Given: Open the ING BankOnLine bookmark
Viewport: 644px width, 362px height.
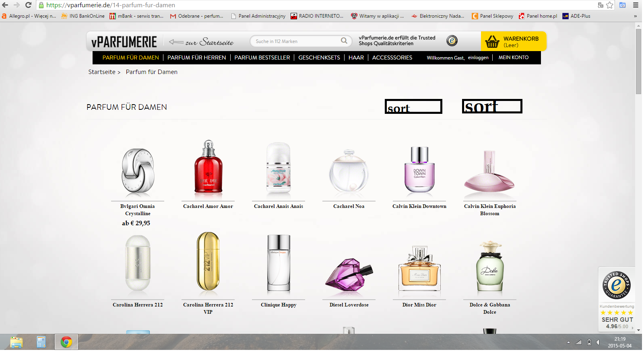Looking at the screenshot, I should [x=83, y=16].
